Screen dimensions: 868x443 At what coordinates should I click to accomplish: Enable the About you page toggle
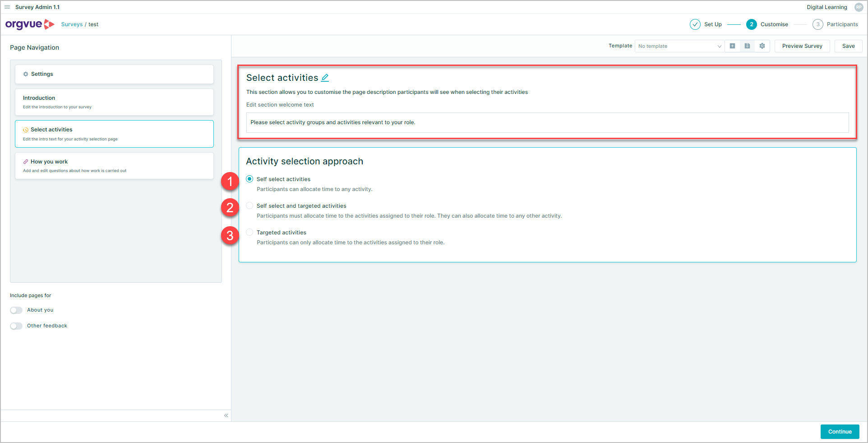(x=16, y=310)
